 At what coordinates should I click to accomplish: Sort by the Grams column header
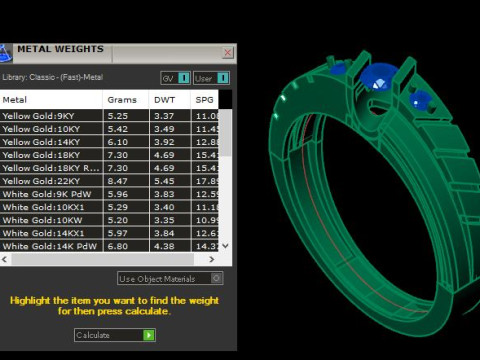click(x=126, y=100)
